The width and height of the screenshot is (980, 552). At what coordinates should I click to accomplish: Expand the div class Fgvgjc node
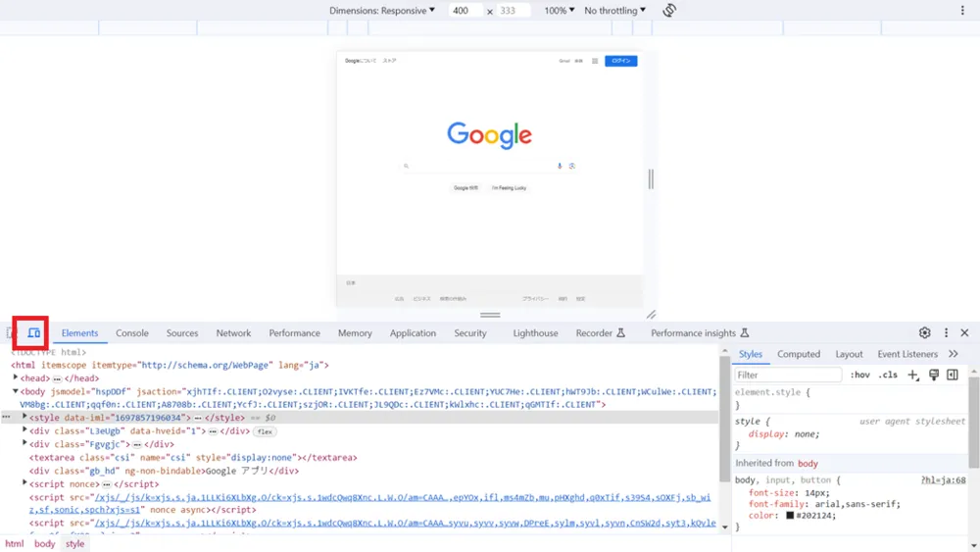coord(25,443)
